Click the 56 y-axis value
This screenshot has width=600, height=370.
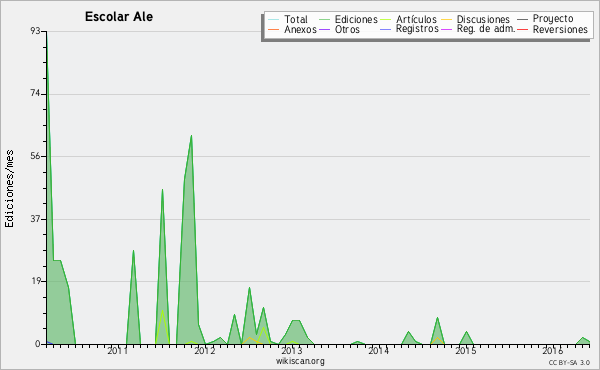pos(35,156)
